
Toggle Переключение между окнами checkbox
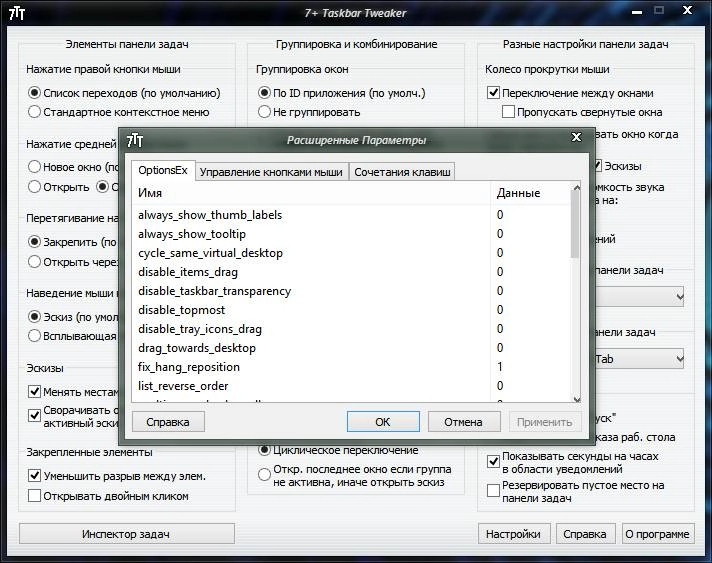point(493,93)
